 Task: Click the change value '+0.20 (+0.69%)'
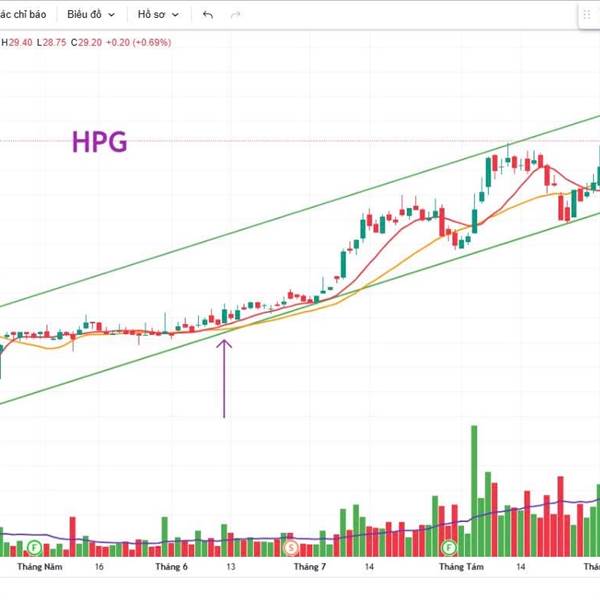click(138, 42)
